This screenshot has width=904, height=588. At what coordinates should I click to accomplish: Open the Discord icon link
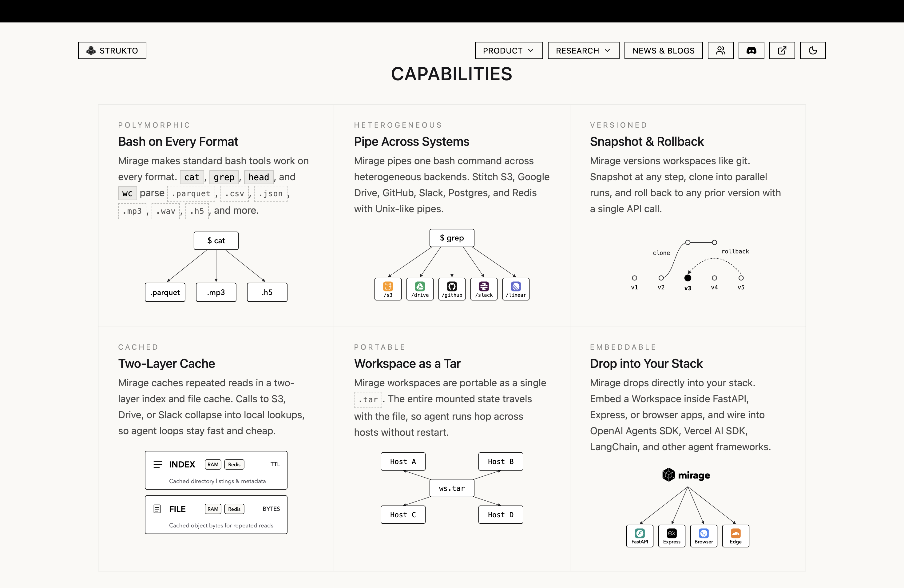(x=751, y=50)
